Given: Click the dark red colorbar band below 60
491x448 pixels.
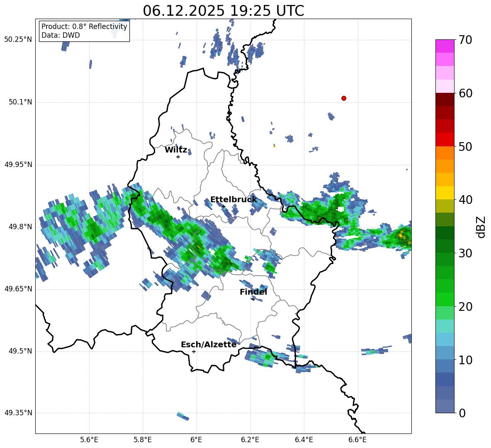Looking at the screenshot, I should click(x=445, y=99).
